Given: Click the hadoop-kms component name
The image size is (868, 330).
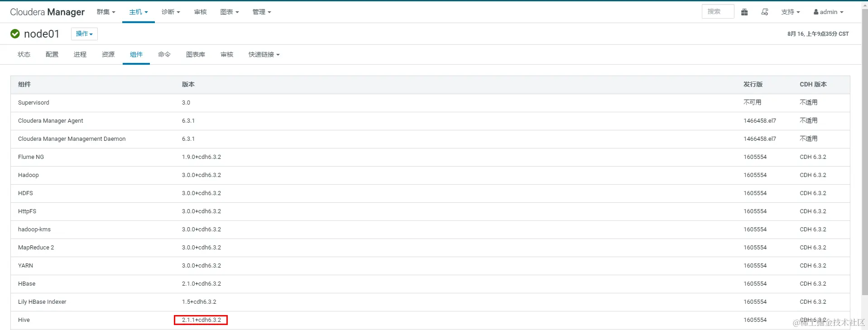Looking at the screenshot, I should [x=34, y=230].
